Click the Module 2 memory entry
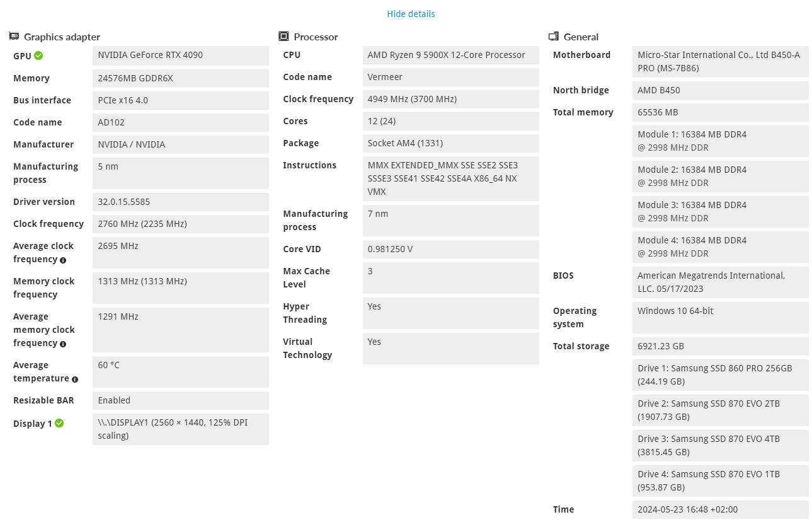 coord(721,177)
